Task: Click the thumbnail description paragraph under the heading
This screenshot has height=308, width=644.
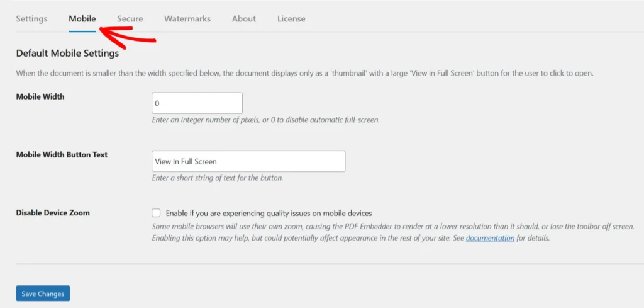Action: [304, 73]
